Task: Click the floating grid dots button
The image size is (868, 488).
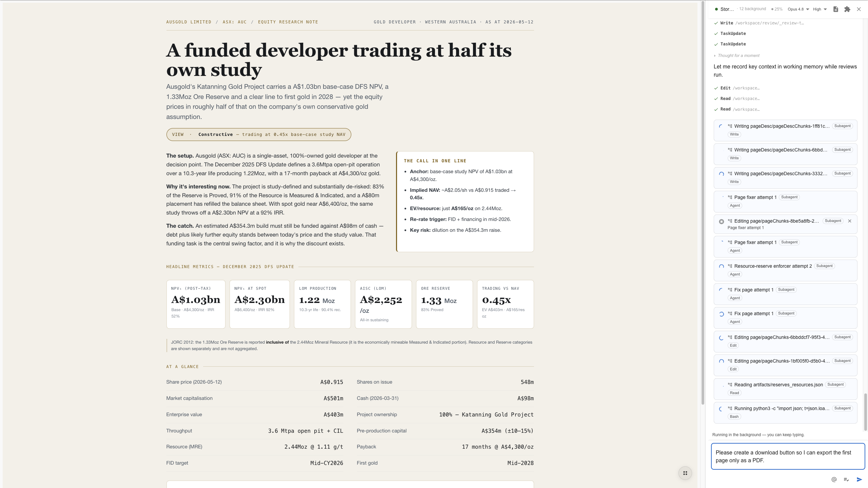Action: pyautogui.click(x=685, y=473)
